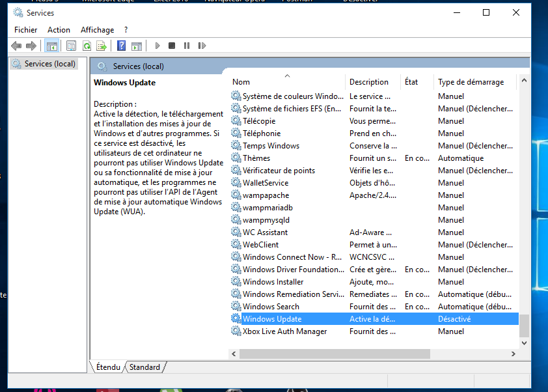Select the Windows Update service name
The image size is (548, 392).
pos(272,319)
